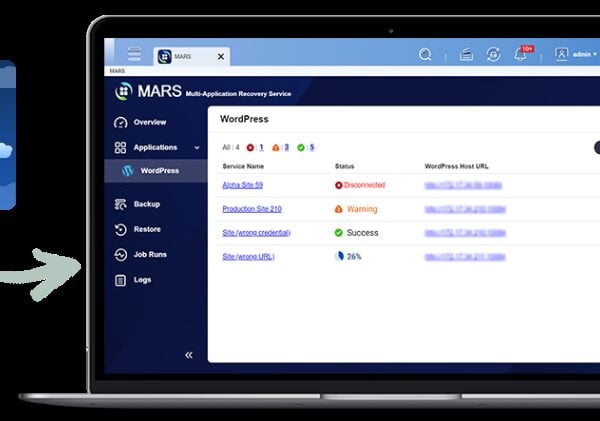Click the Logs document icon
The image size is (600, 421).
pos(120,281)
